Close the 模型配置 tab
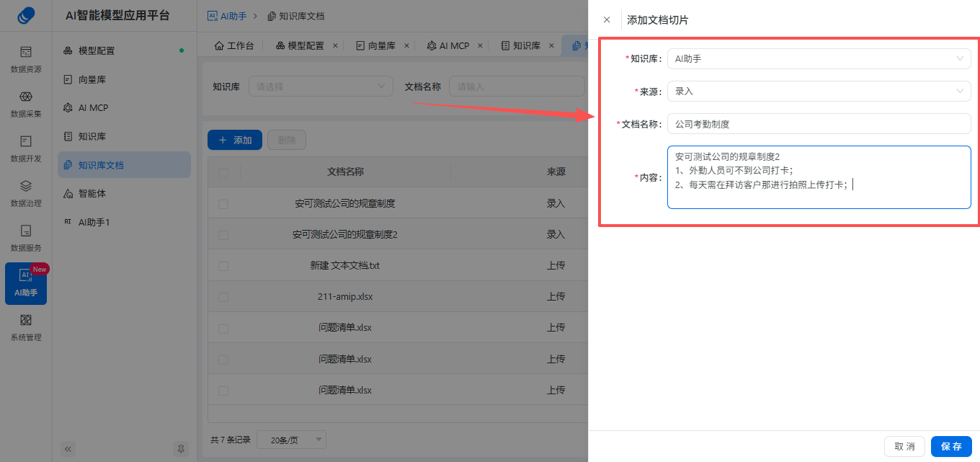This screenshot has width=980, height=462. (335, 45)
